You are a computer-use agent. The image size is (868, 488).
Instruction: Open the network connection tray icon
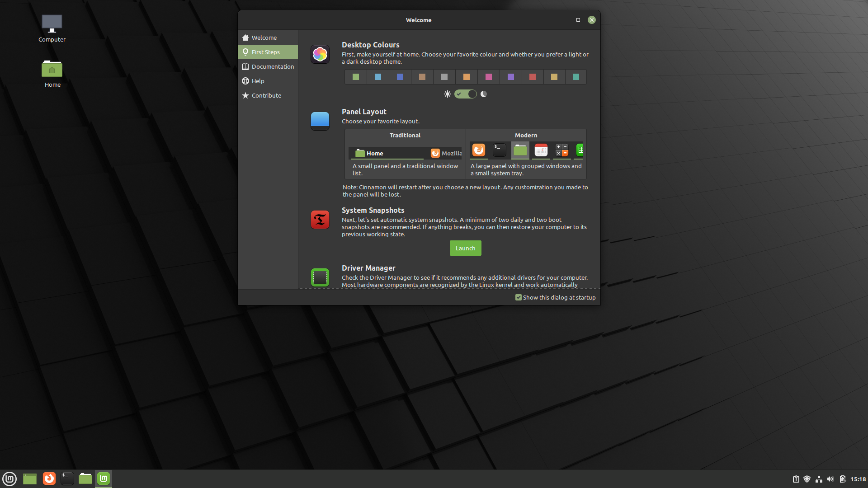click(x=819, y=479)
